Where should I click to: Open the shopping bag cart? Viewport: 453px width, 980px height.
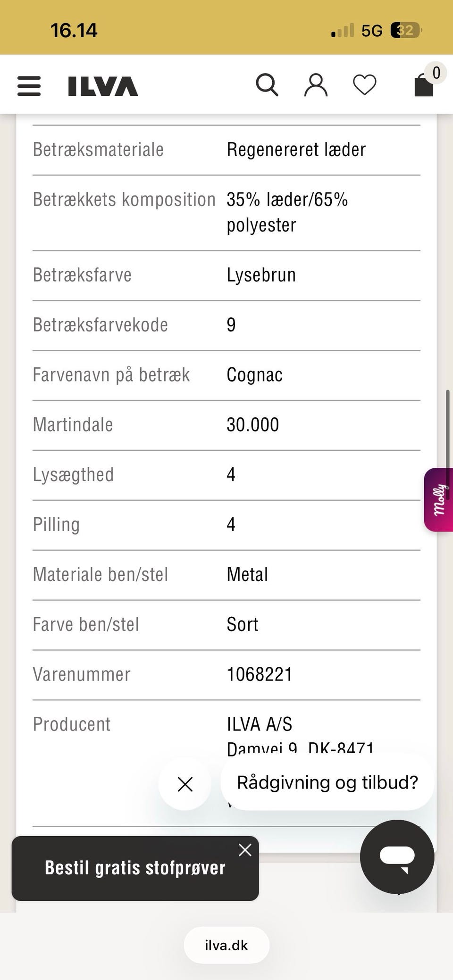[424, 85]
